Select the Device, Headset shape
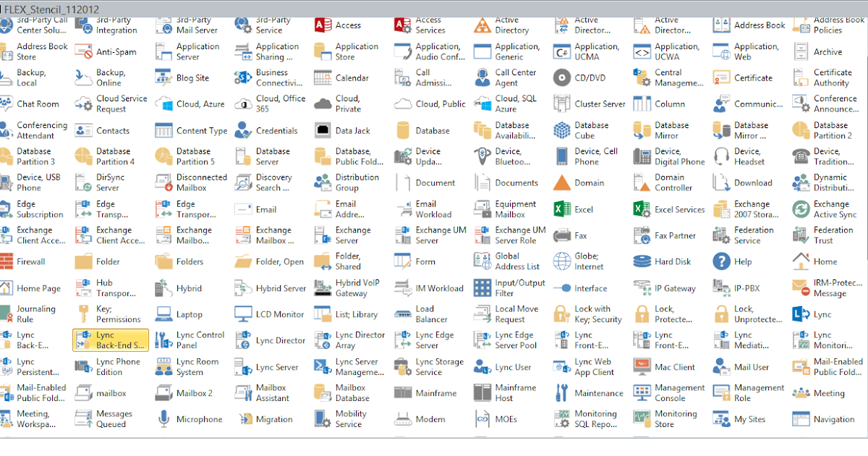 click(739, 156)
